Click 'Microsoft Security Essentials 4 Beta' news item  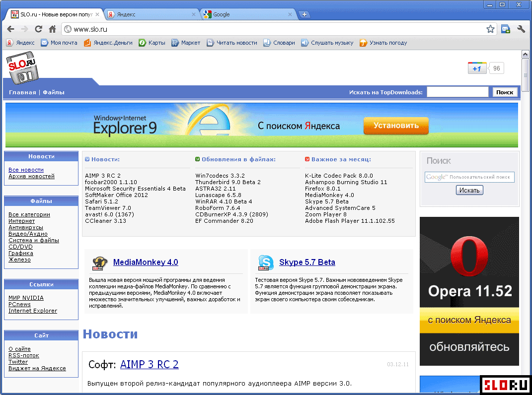coord(136,189)
